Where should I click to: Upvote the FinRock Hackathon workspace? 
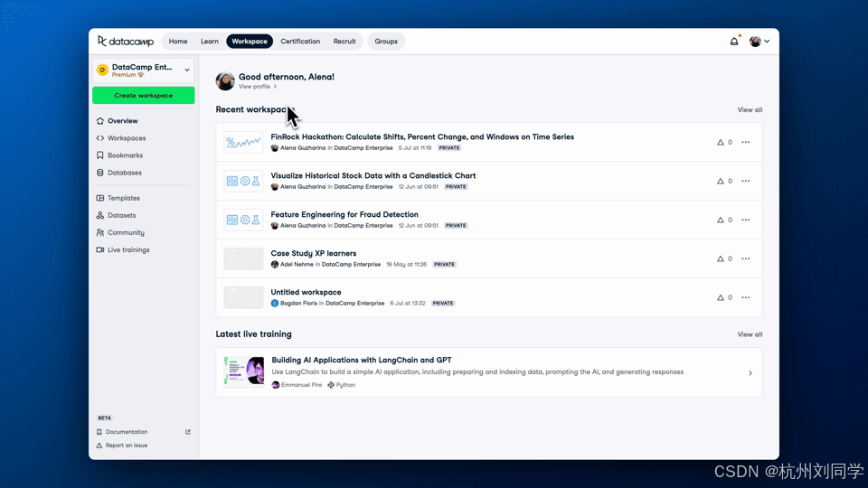[x=724, y=143]
